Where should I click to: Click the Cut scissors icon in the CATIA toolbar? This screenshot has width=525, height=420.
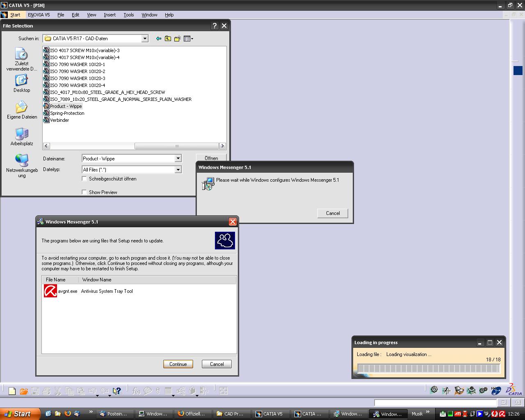coord(58,391)
